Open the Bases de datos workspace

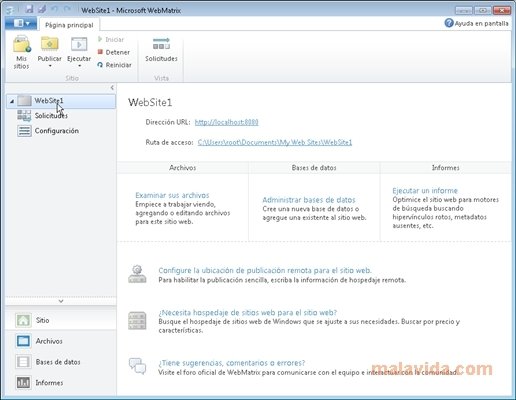[x=61, y=362]
